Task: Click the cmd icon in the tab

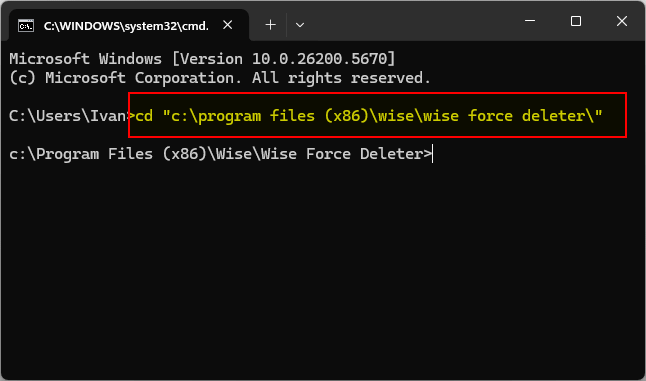Action: coord(26,26)
